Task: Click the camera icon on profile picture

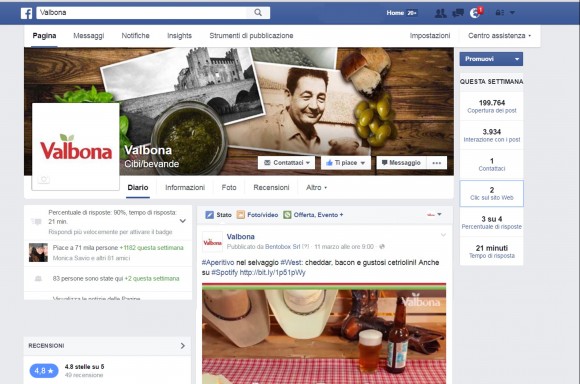Action: pyautogui.click(x=44, y=179)
